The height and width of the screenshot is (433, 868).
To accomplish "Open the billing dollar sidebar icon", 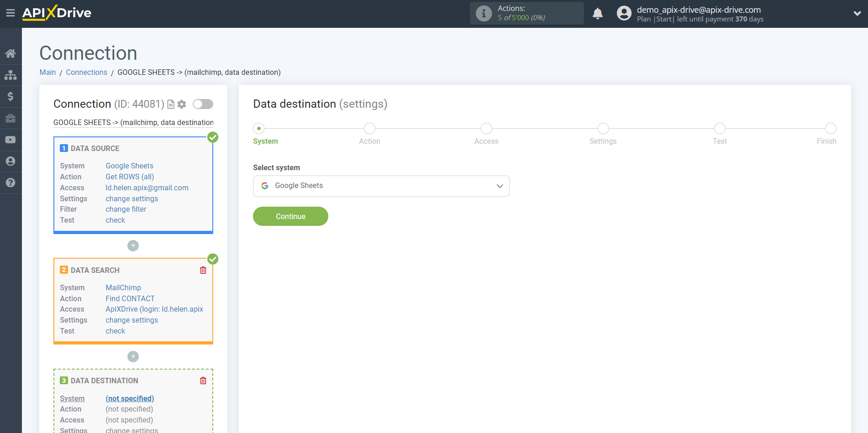I will 11,96.
